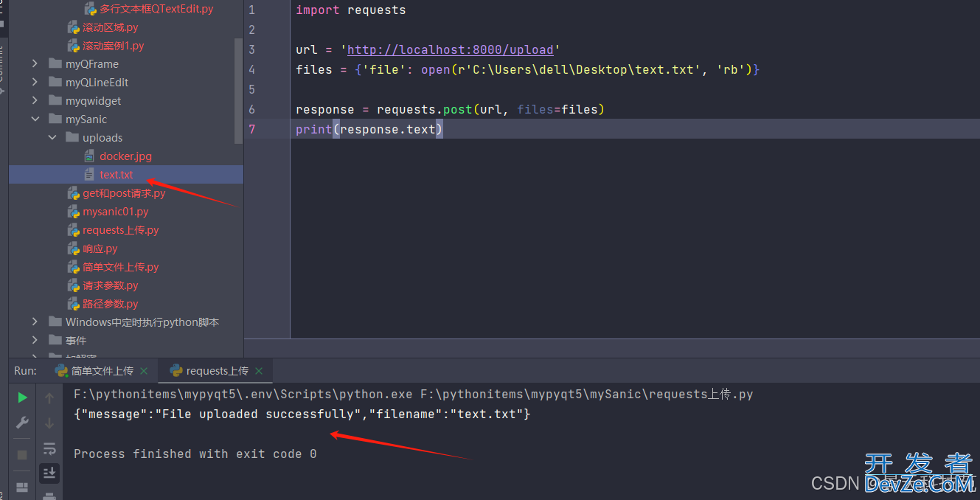The width and height of the screenshot is (980, 500).
Task: Switch to the requests上传 run tab
Action: 218,371
